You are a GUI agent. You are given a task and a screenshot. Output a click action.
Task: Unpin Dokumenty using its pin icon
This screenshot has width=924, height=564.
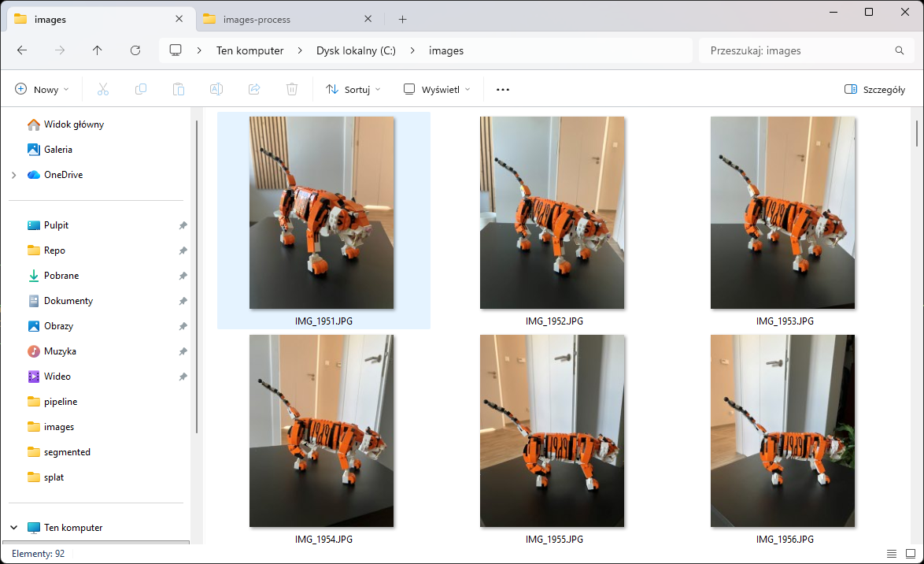coord(183,301)
